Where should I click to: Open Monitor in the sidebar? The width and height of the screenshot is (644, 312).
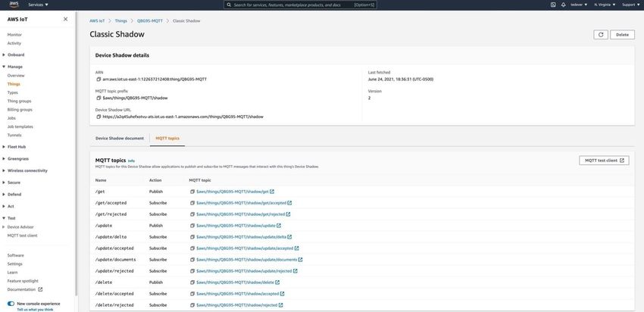[x=14, y=35]
